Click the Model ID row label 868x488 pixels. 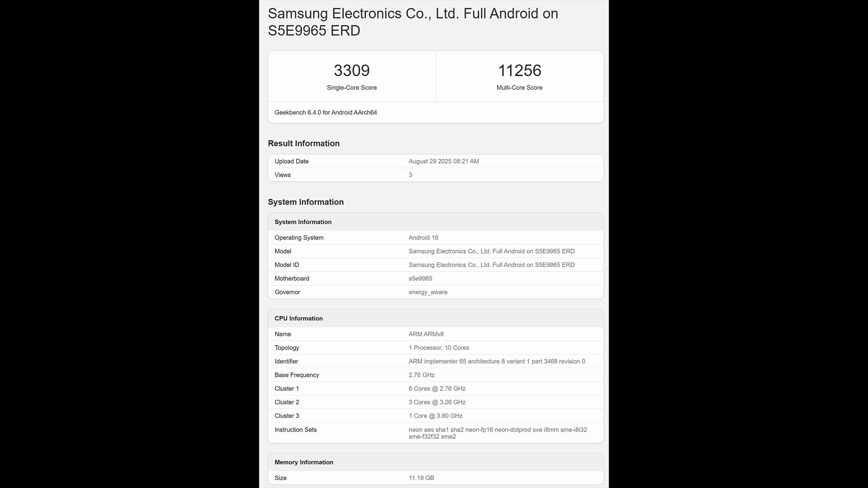[287, 265]
